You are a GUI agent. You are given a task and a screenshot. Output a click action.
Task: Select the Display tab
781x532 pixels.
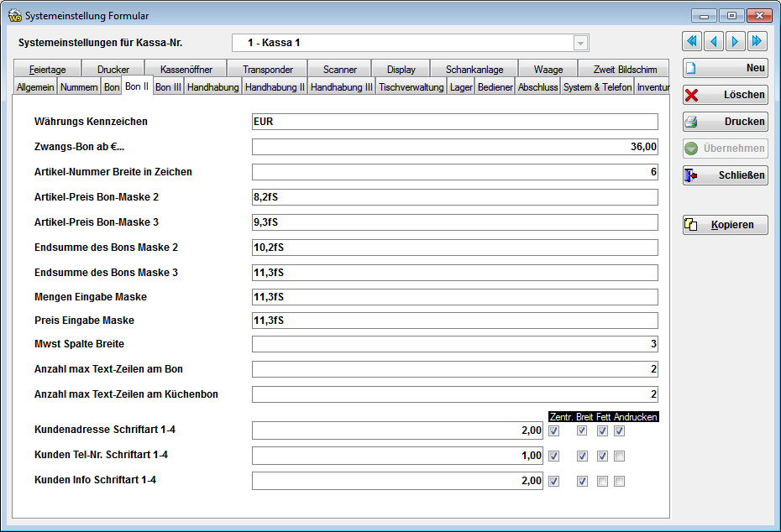pyautogui.click(x=401, y=69)
